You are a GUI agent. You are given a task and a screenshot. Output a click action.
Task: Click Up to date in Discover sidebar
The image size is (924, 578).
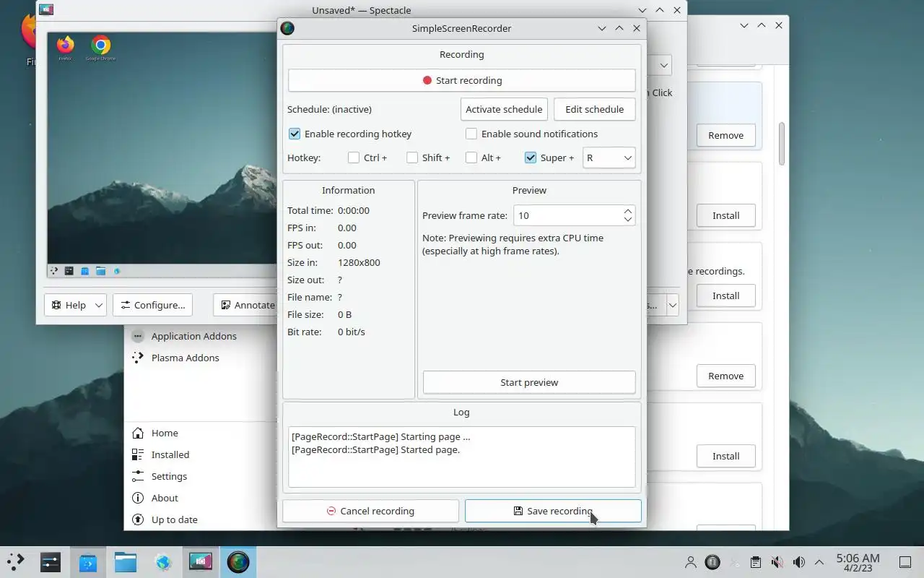[174, 519]
